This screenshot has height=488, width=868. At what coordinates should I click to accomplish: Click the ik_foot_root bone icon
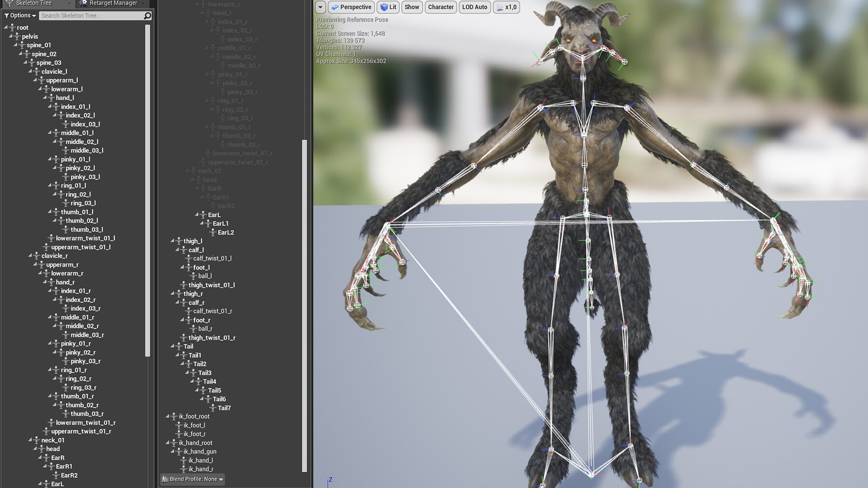(174, 416)
